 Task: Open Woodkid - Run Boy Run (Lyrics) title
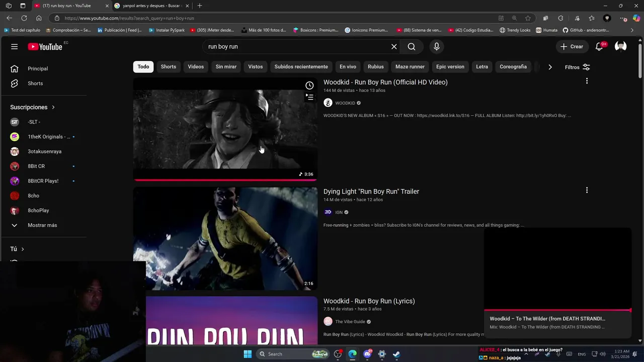pos(369,301)
